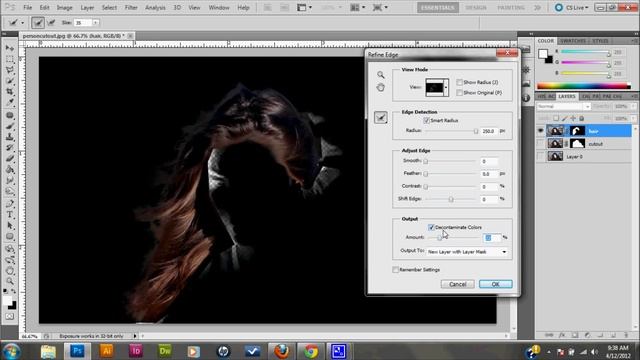Image resolution: width=640 pixels, height=360 pixels.
Task: Open Firefox from the taskbar
Action: [282, 351]
